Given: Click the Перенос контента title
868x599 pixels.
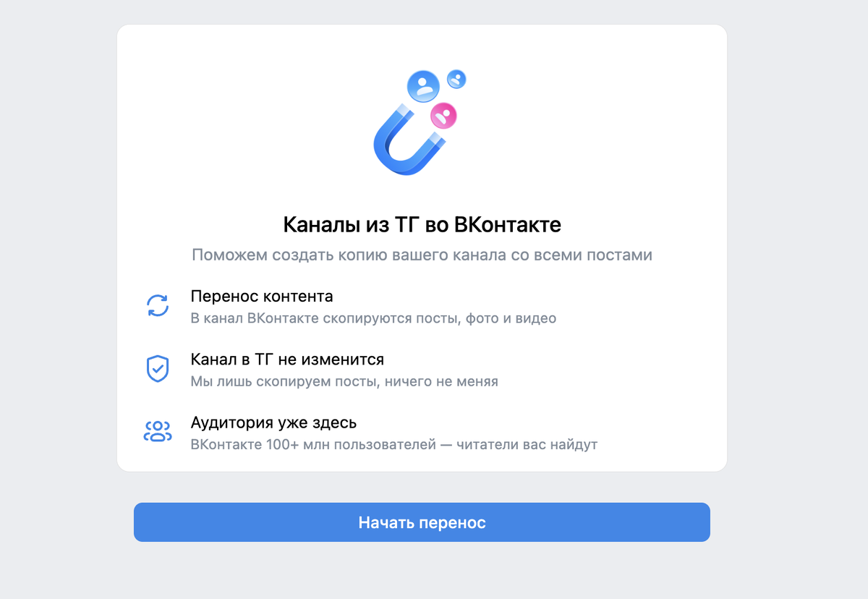Looking at the screenshot, I should click(x=262, y=296).
